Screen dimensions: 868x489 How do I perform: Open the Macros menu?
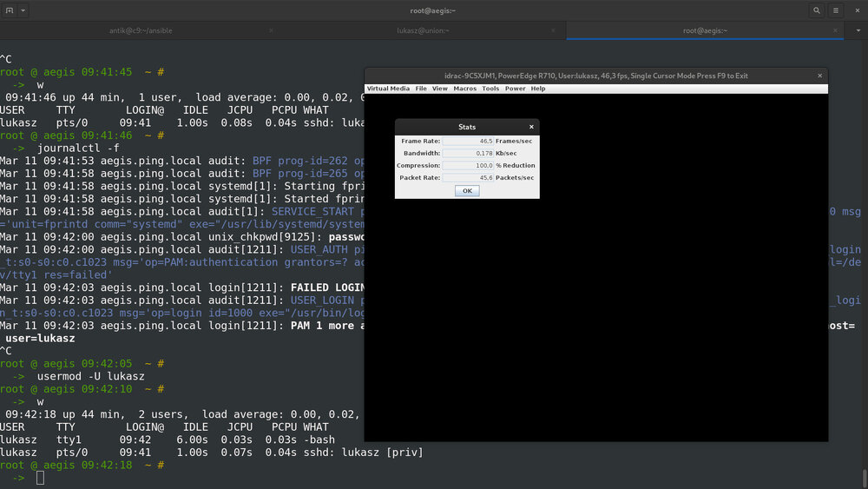(464, 89)
